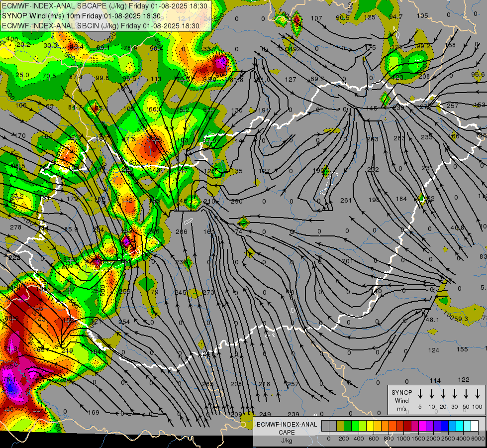Click the 'm/s' unit in wind legend
Viewport: 487px width, 448px height.
tap(401, 409)
